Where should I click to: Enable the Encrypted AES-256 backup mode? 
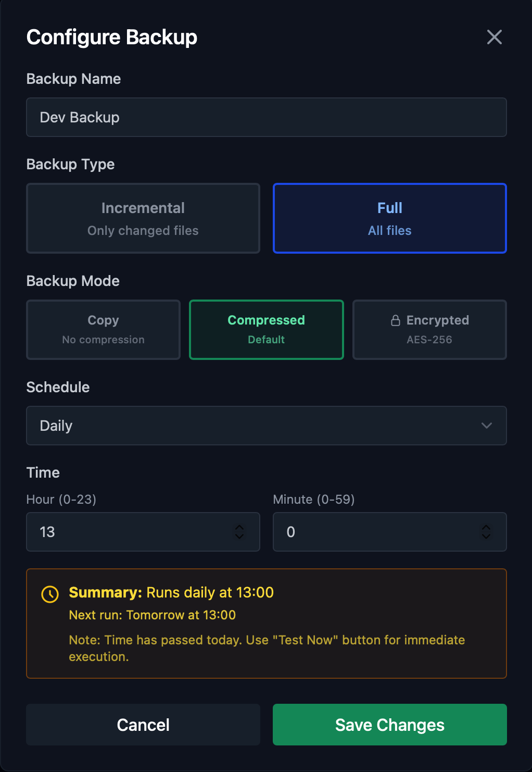tap(429, 329)
